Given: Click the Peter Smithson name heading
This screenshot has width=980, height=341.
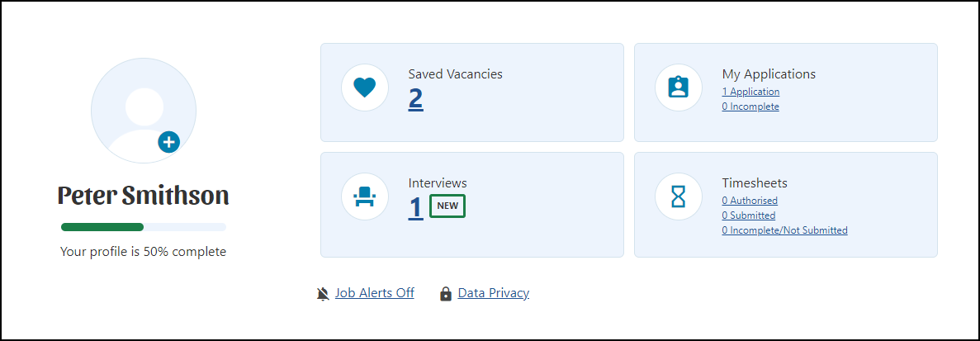Looking at the screenshot, I should point(143,196).
